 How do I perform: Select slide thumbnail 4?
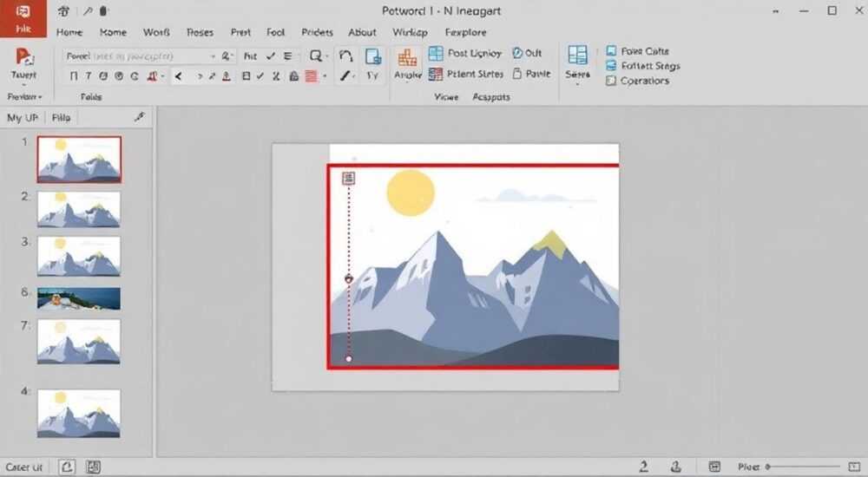[x=79, y=414]
